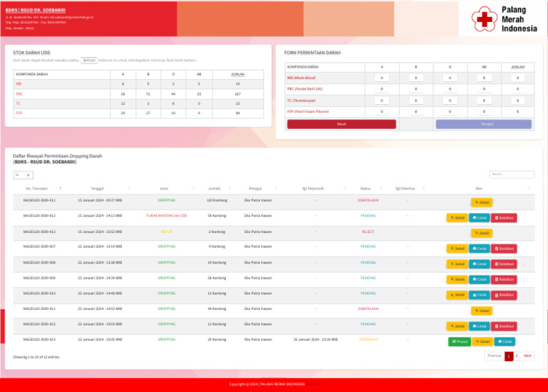Sort table by Jumlah column

tap(214, 188)
